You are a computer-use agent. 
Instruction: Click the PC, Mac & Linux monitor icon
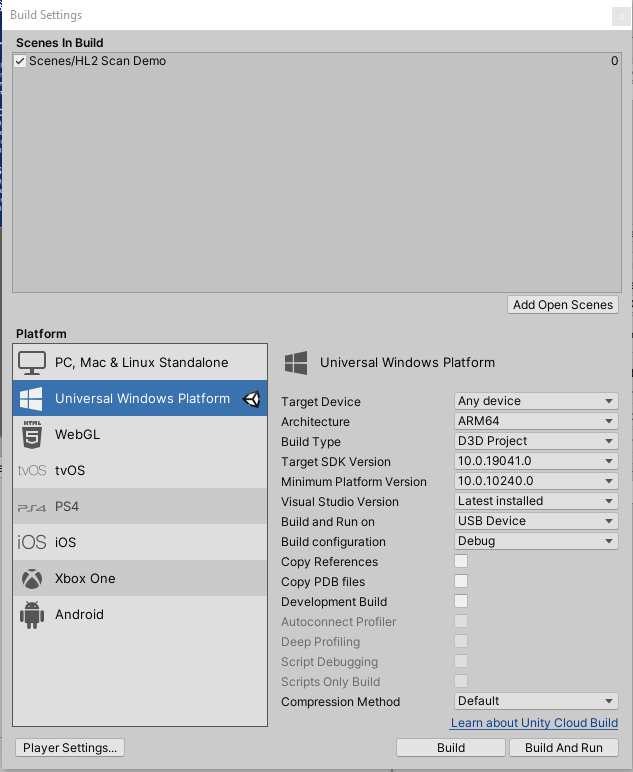(x=32, y=363)
